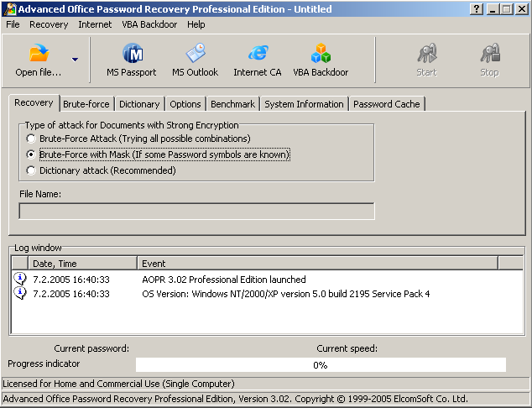Screen dimensions: 532x408
Task: Click the title bar Help question mark
Action: [x=477, y=9]
